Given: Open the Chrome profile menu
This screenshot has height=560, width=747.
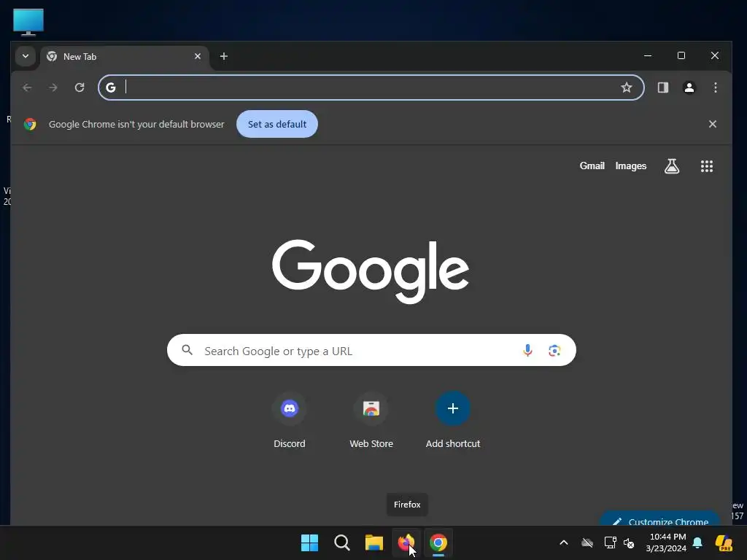Looking at the screenshot, I should (689, 87).
